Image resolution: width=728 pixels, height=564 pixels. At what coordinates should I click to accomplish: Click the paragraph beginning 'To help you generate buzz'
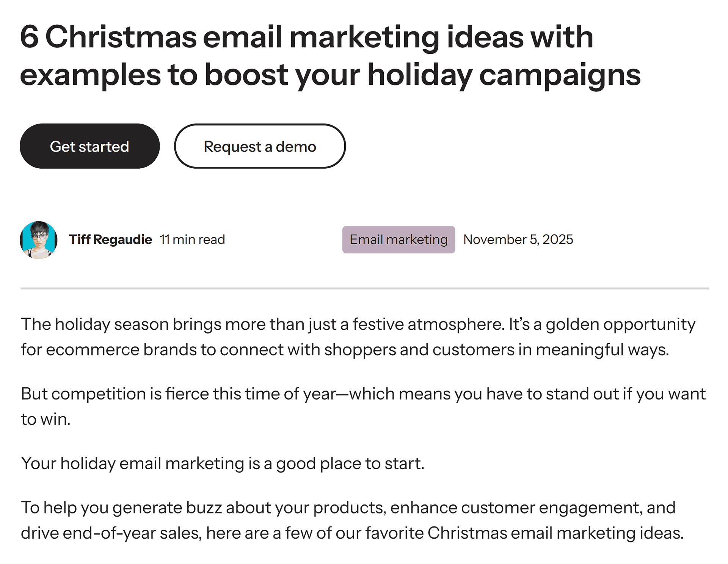[352, 520]
